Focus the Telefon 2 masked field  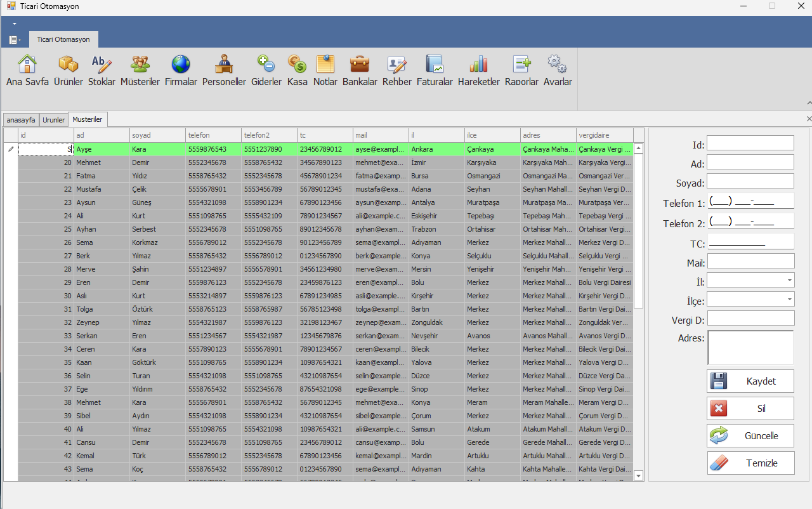750,221
